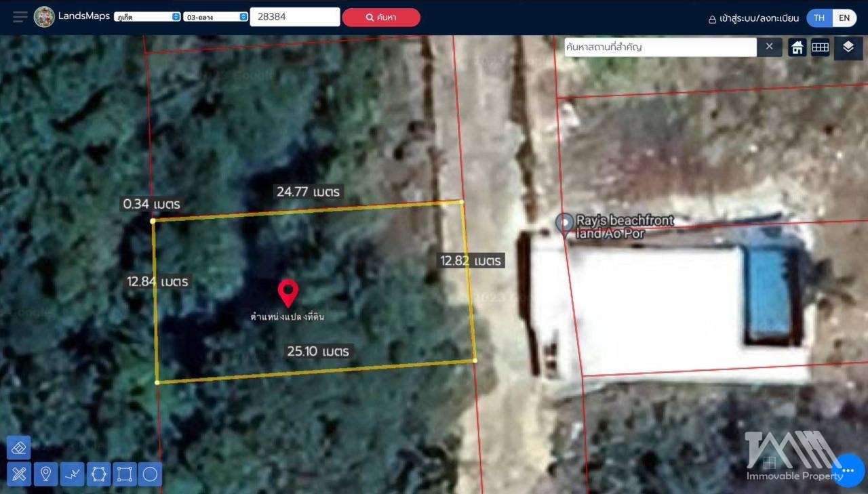
Task: Open the blue chat bubble button
Action: pyautogui.click(x=848, y=470)
